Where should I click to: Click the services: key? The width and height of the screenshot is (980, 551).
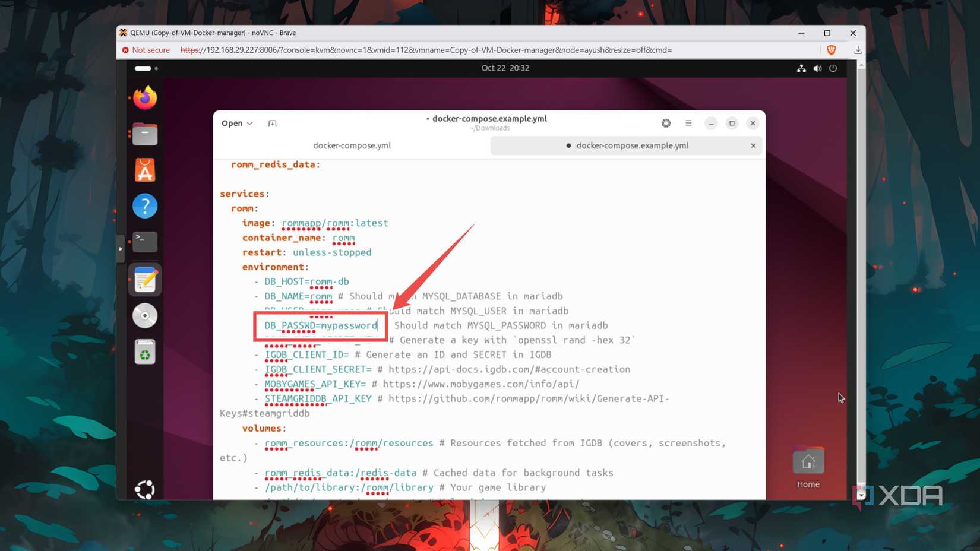[245, 194]
